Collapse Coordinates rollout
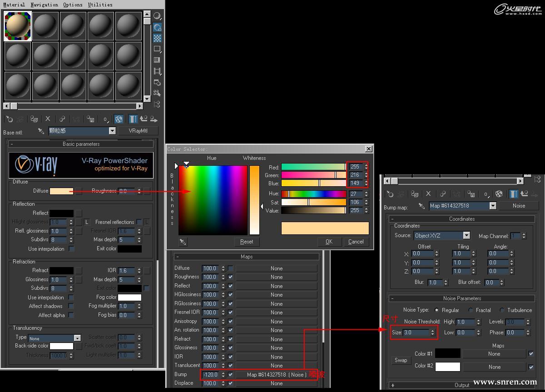This screenshot has width=545, height=392. [462, 219]
